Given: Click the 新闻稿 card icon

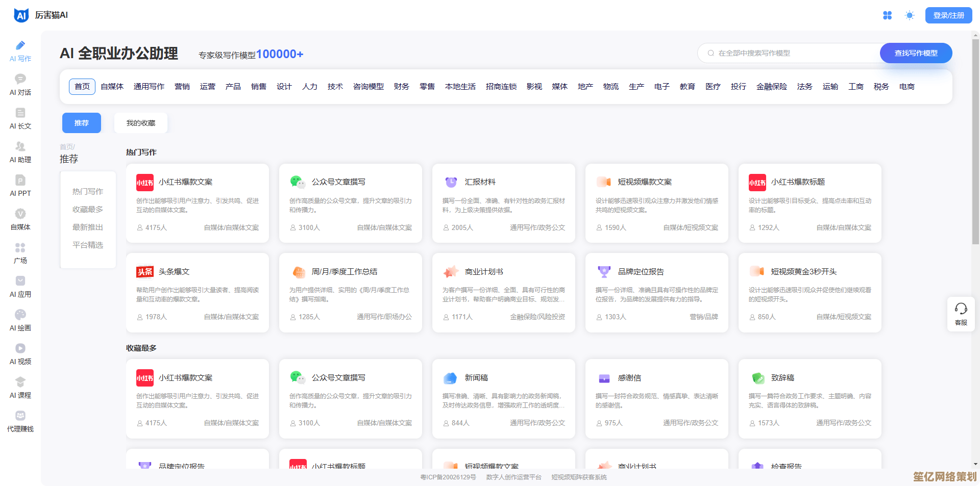Looking at the screenshot, I should click(x=450, y=378).
